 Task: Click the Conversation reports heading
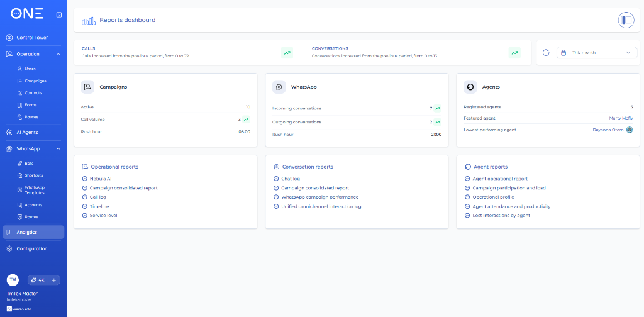(308, 167)
